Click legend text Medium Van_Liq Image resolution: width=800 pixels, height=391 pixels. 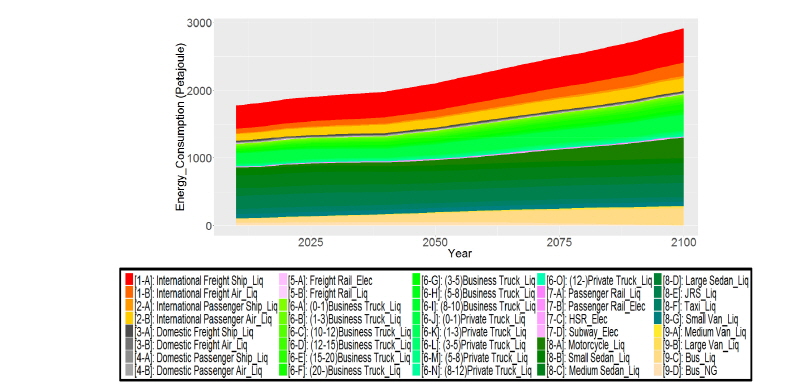[x=716, y=331]
